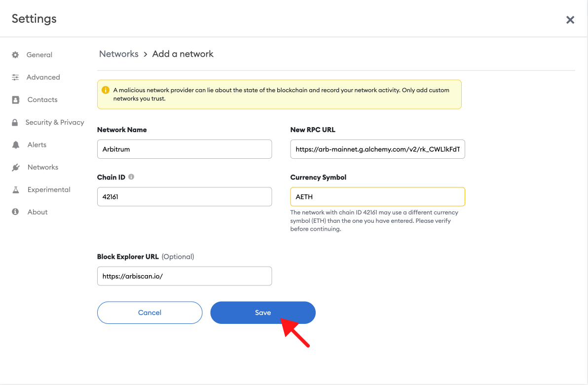The height and width of the screenshot is (385, 588).
Task: Go back via Networks breadcrumb link
Action: tap(119, 54)
